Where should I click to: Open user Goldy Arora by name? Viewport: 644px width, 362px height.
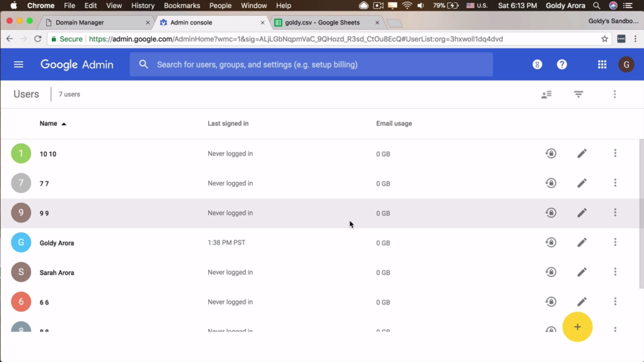pyautogui.click(x=57, y=243)
